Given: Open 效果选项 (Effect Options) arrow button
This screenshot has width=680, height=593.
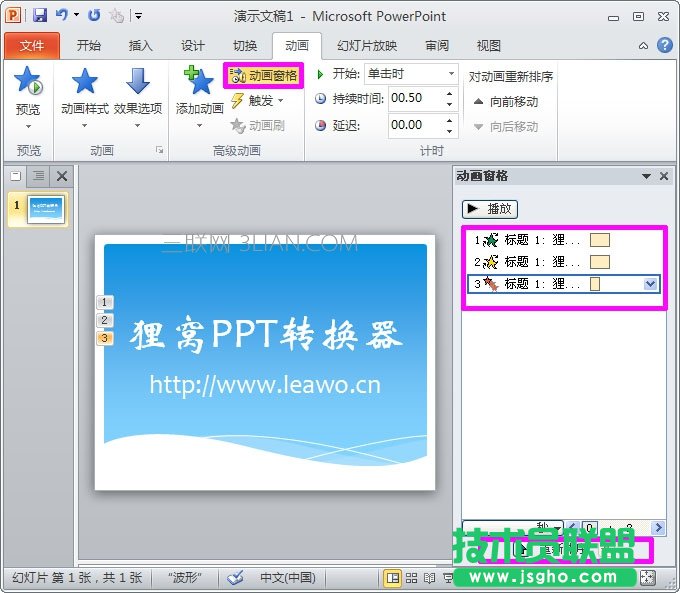Looking at the screenshot, I should [138, 98].
